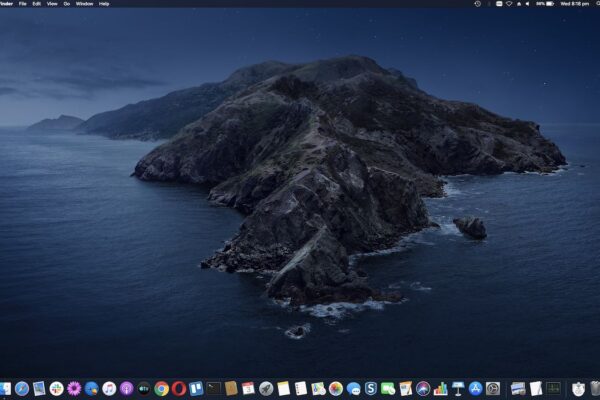This screenshot has width=600, height=400.
Task: Launch Google Chrome from the Dock
Action: point(161,389)
